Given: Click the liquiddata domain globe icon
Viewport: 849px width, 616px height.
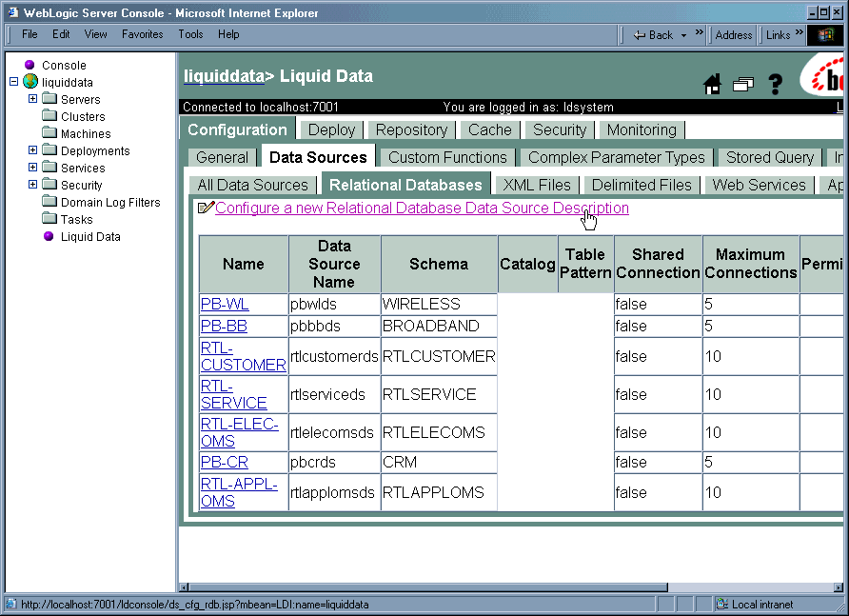Looking at the screenshot, I should [30, 82].
